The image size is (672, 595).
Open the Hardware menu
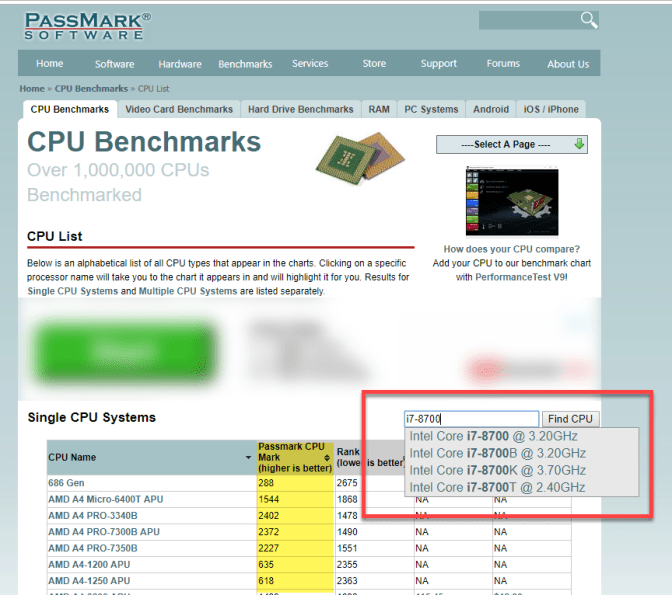tap(180, 64)
